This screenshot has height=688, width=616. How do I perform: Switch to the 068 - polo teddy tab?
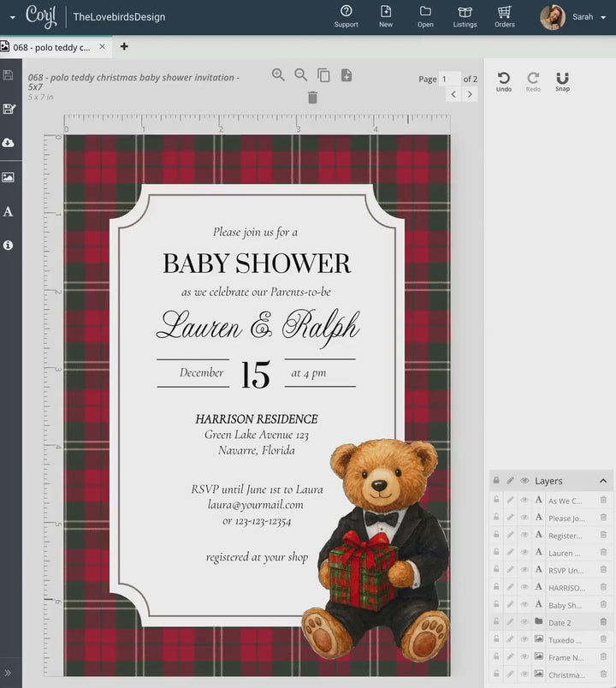pos(50,47)
